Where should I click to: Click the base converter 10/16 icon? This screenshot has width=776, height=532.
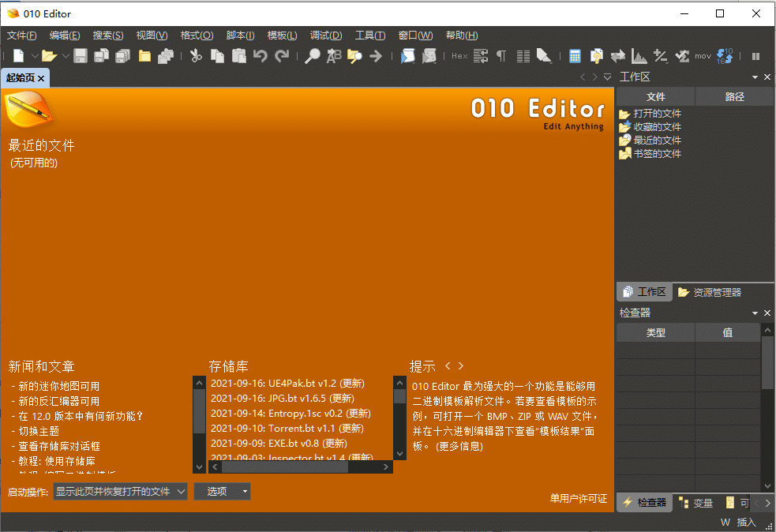[x=725, y=56]
